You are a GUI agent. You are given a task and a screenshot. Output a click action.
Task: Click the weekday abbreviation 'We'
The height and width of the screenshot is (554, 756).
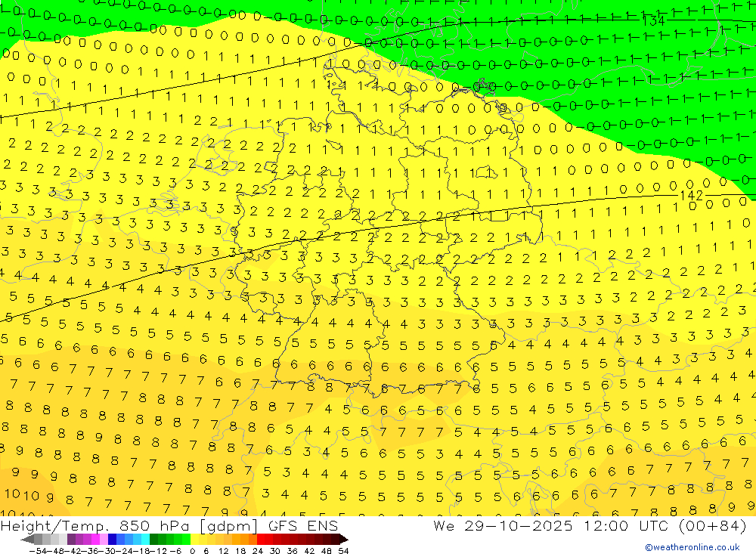(x=444, y=526)
